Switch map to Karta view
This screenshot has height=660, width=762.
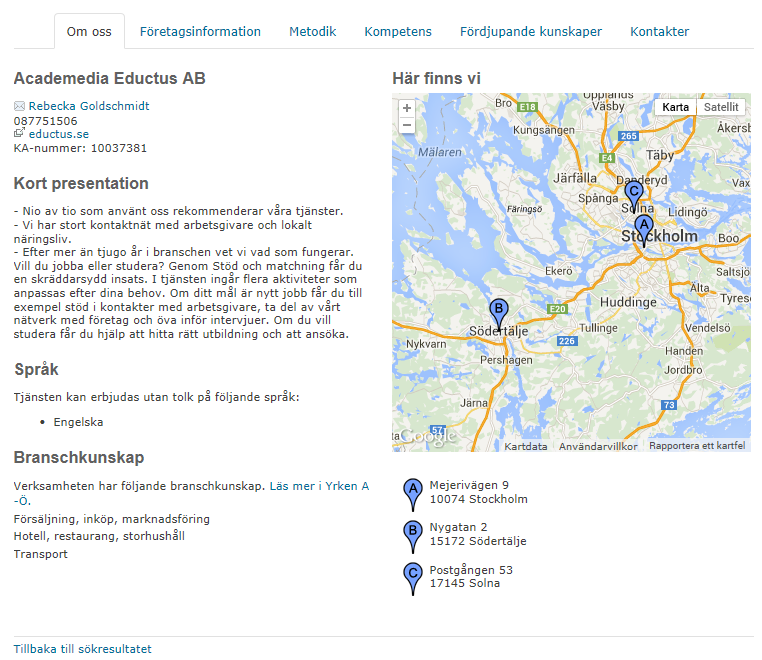tap(675, 107)
